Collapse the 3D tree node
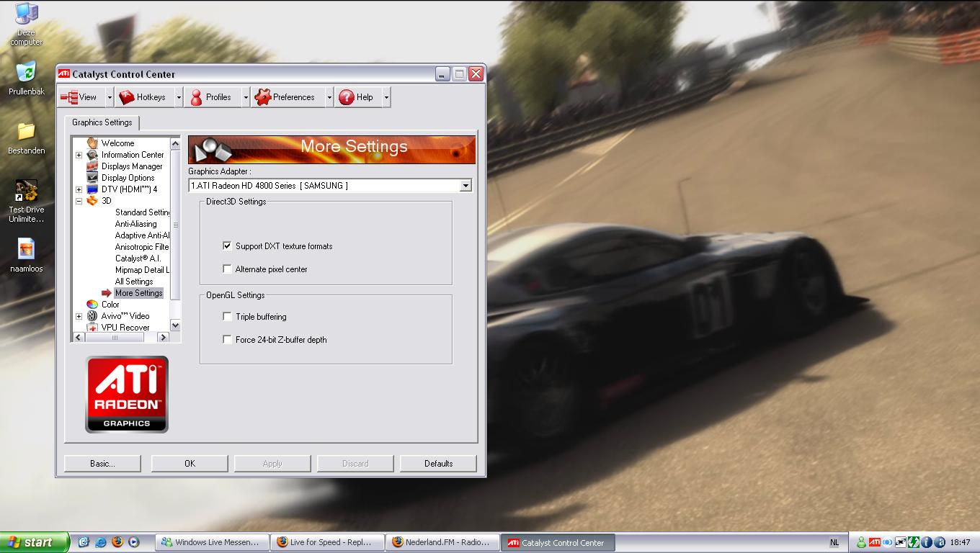This screenshot has height=553, width=980. coord(79,201)
